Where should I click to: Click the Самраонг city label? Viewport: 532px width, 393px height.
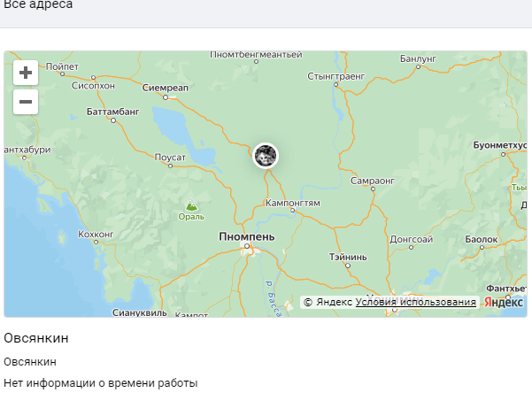tap(373, 181)
